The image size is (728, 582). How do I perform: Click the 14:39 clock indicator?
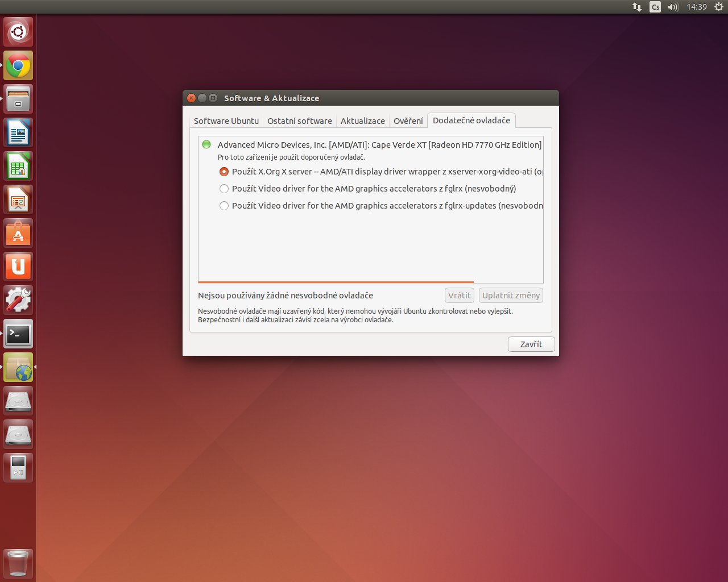(697, 7)
